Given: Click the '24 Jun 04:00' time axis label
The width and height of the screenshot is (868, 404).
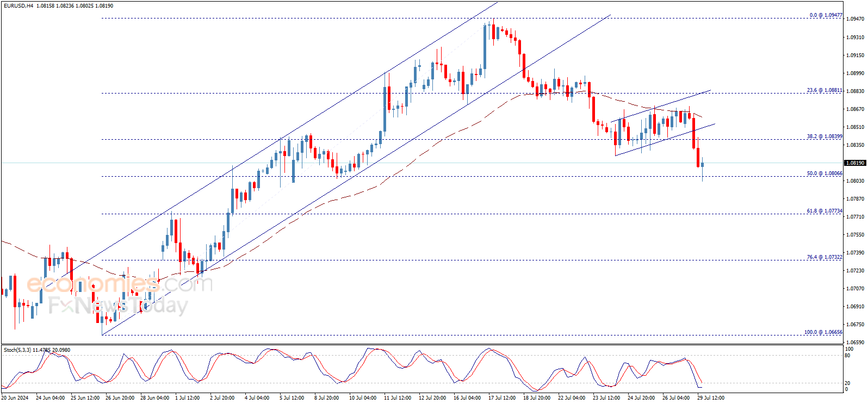Looking at the screenshot, I should coord(51,398).
